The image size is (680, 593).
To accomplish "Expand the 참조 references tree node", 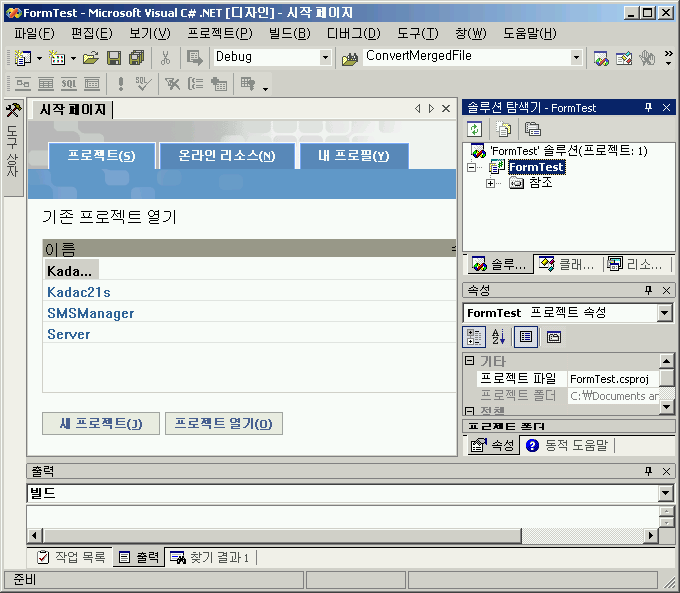I will coord(490,183).
